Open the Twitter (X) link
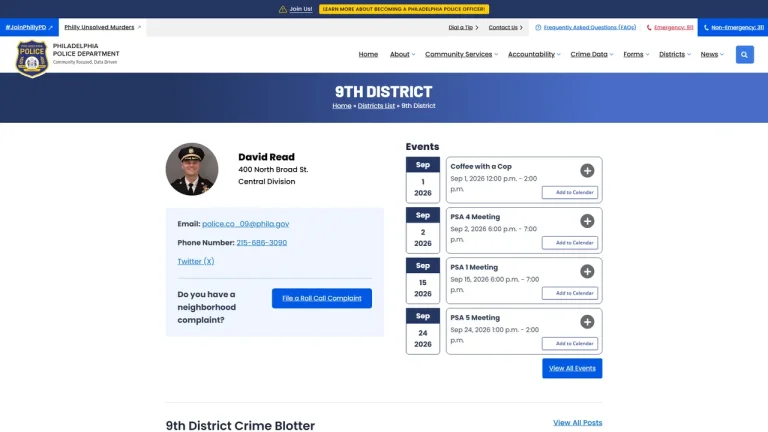The image size is (768, 432). tap(196, 262)
